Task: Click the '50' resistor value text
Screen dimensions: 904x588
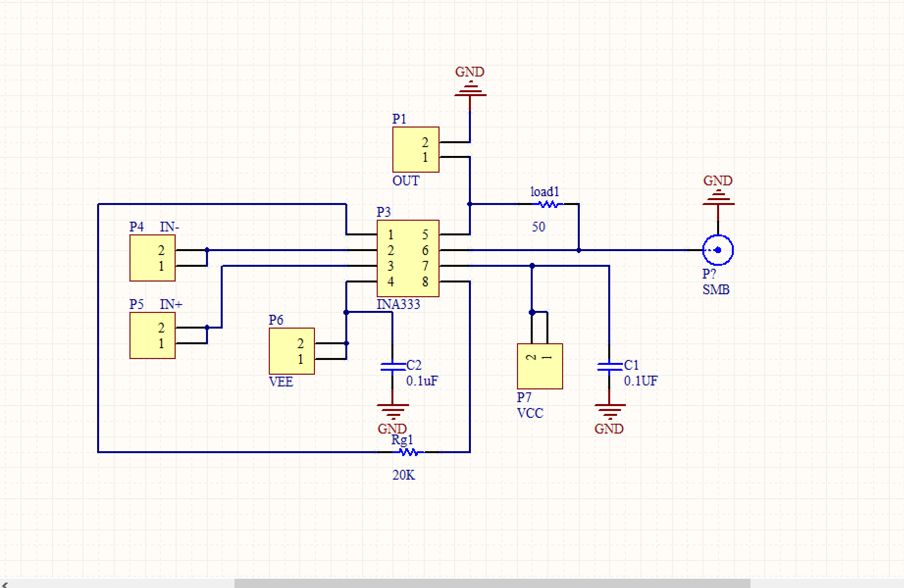Action: tap(539, 227)
